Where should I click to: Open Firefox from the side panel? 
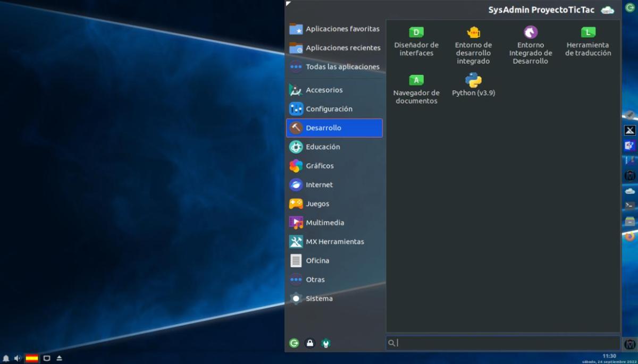coord(630,236)
